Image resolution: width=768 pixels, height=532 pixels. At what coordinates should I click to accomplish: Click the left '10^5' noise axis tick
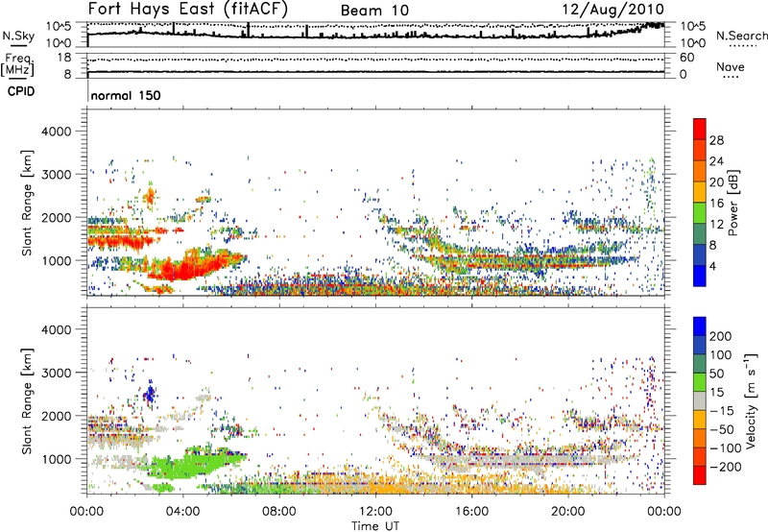pyautogui.click(x=59, y=26)
